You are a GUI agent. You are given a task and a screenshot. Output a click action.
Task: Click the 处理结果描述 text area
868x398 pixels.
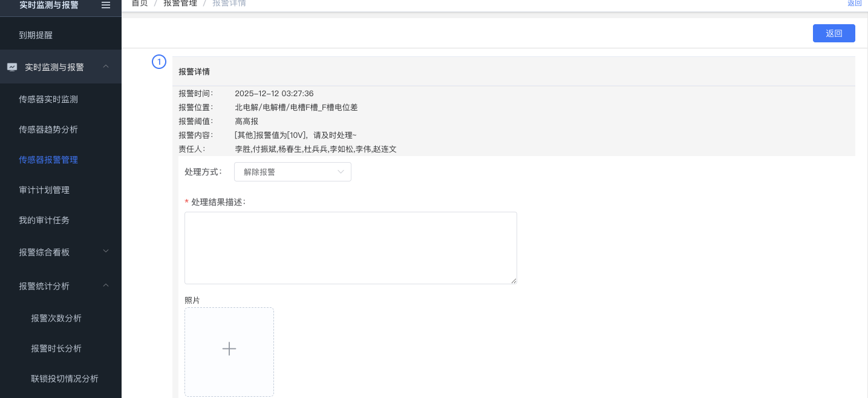[x=350, y=248]
